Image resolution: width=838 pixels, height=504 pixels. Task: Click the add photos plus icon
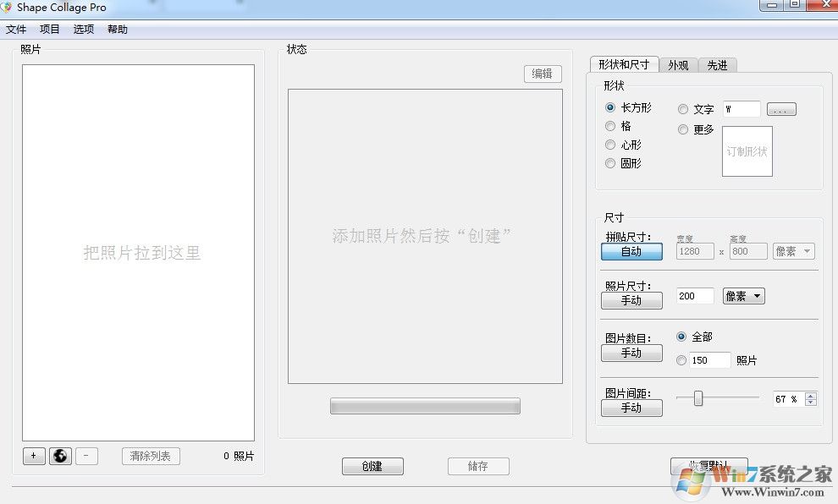tap(34, 456)
